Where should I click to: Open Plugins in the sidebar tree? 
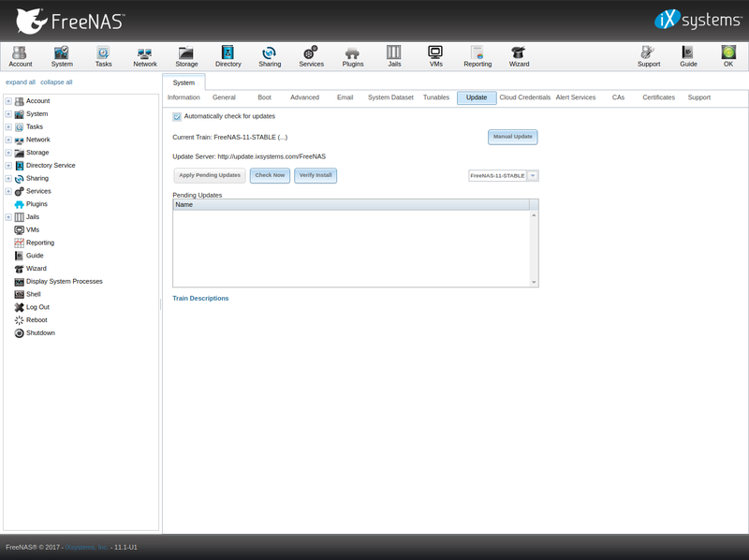tap(37, 204)
